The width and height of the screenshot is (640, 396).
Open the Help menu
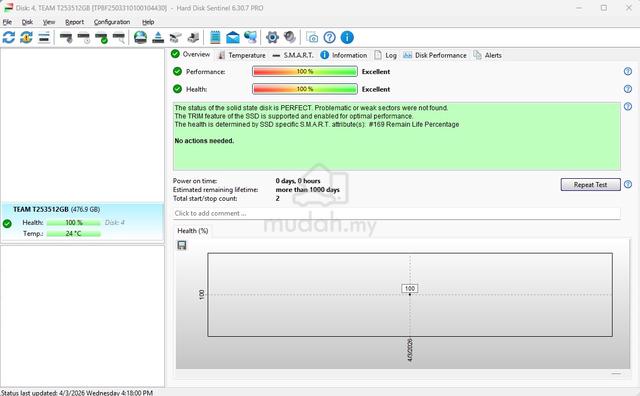coord(148,22)
